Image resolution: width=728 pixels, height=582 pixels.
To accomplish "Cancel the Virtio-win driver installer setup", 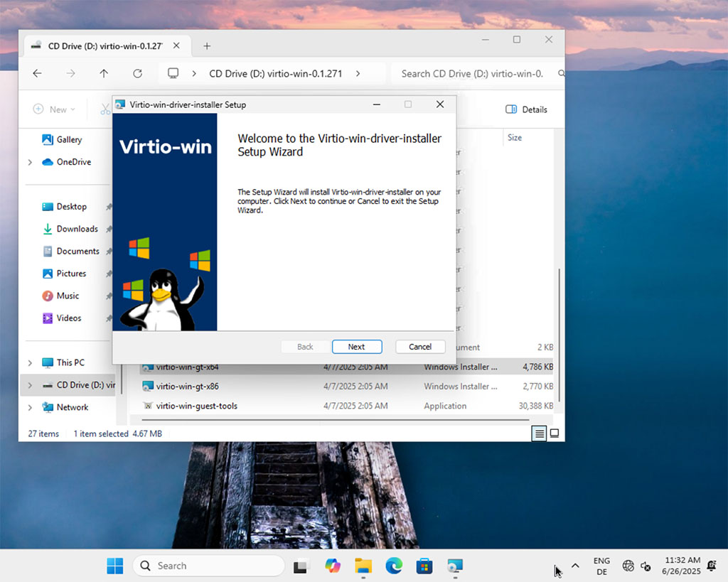I will coord(420,347).
